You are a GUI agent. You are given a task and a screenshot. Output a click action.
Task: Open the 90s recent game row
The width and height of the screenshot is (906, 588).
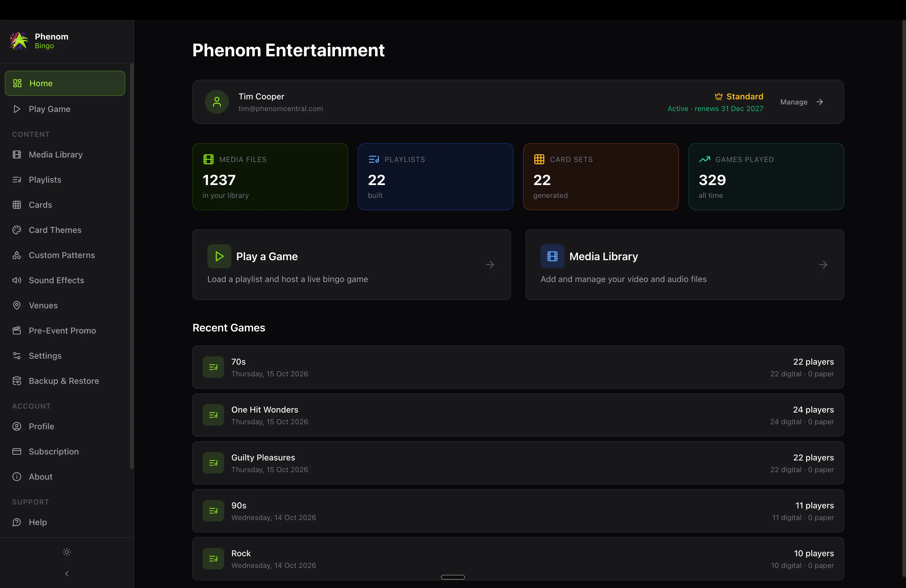[x=518, y=511]
